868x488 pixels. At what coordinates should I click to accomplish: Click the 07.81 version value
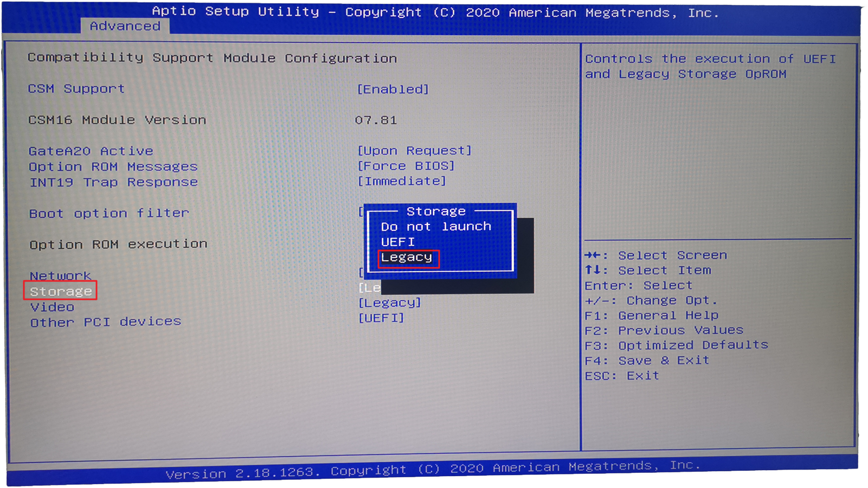tap(376, 120)
